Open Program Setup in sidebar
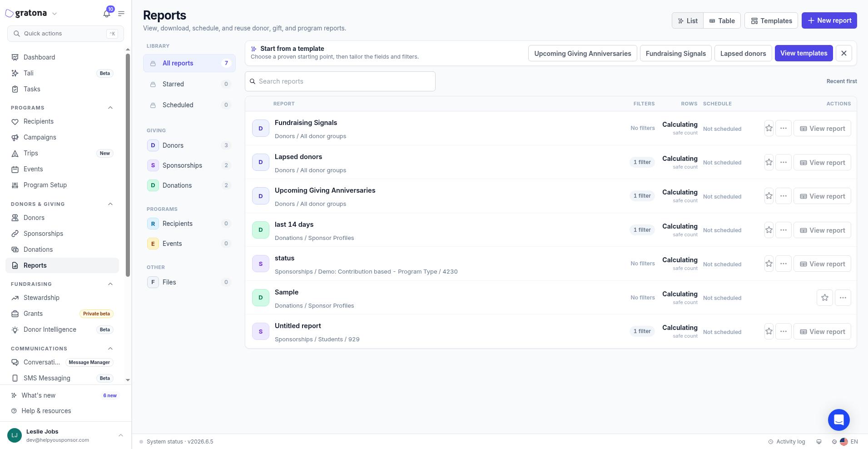 tap(62, 185)
